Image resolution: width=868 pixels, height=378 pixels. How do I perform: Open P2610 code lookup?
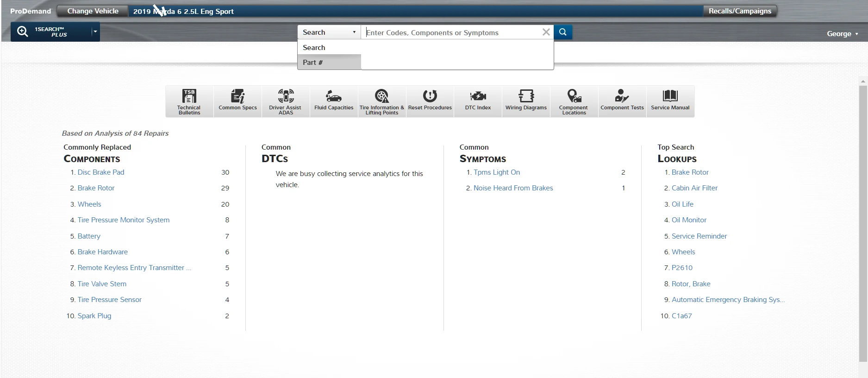click(682, 268)
